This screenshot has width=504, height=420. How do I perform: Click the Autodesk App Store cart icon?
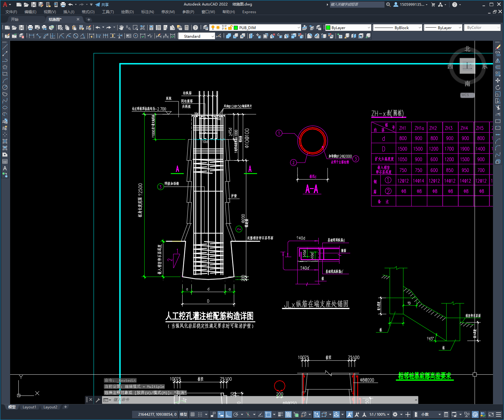pos(433,5)
